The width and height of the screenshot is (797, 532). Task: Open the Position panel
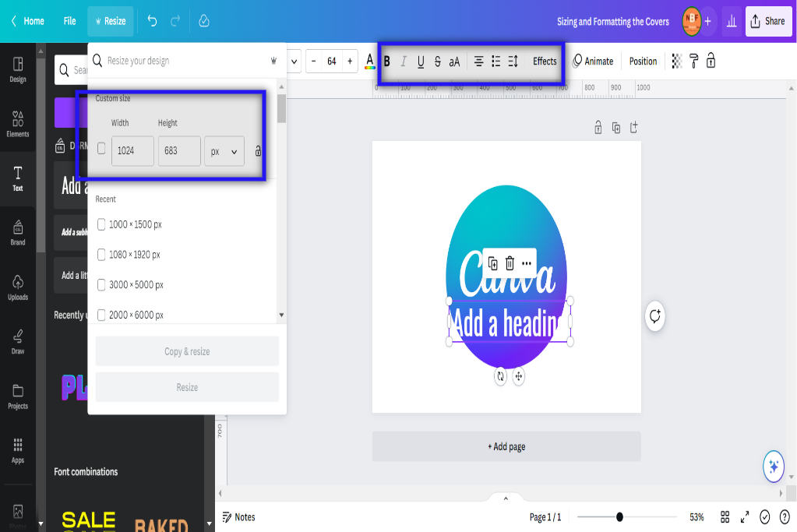[643, 62]
